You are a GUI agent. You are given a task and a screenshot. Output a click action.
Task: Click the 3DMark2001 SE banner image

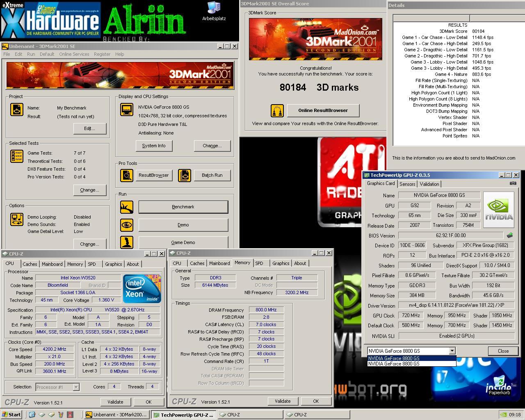point(120,75)
